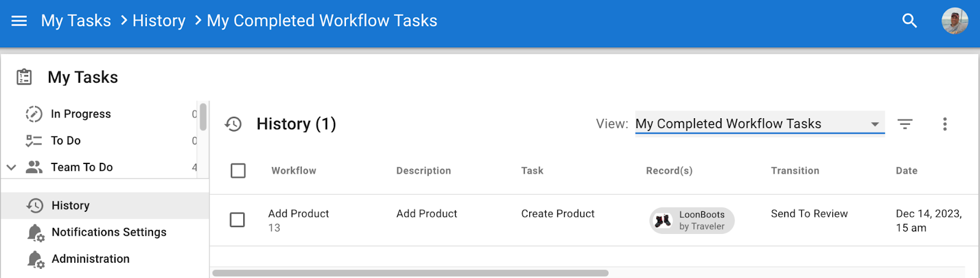
Task: Open the three-dot more options menu
Action: click(x=944, y=124)
